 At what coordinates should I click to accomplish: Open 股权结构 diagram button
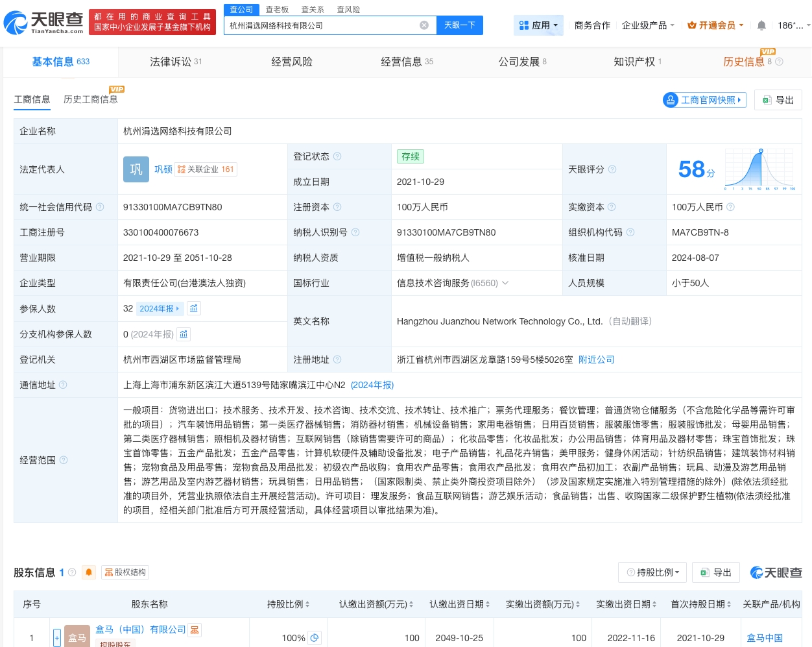pyautogui.click(x=125, y=572)
